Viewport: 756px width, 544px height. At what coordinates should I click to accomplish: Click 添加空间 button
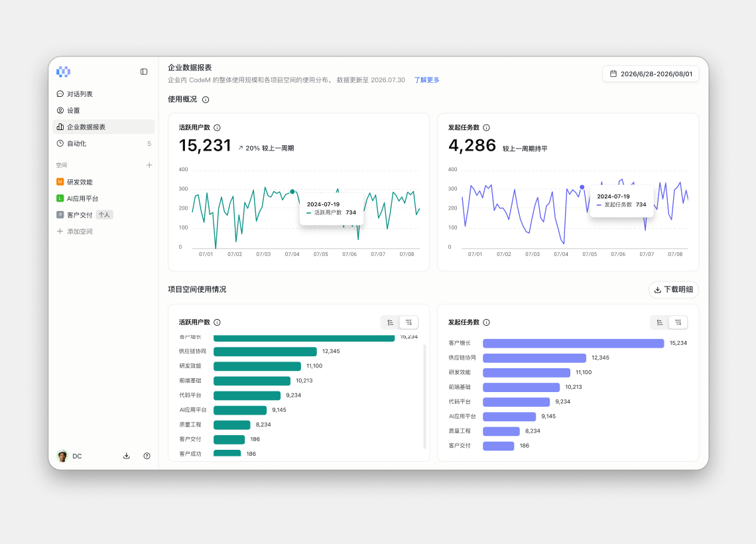point(75,232)
